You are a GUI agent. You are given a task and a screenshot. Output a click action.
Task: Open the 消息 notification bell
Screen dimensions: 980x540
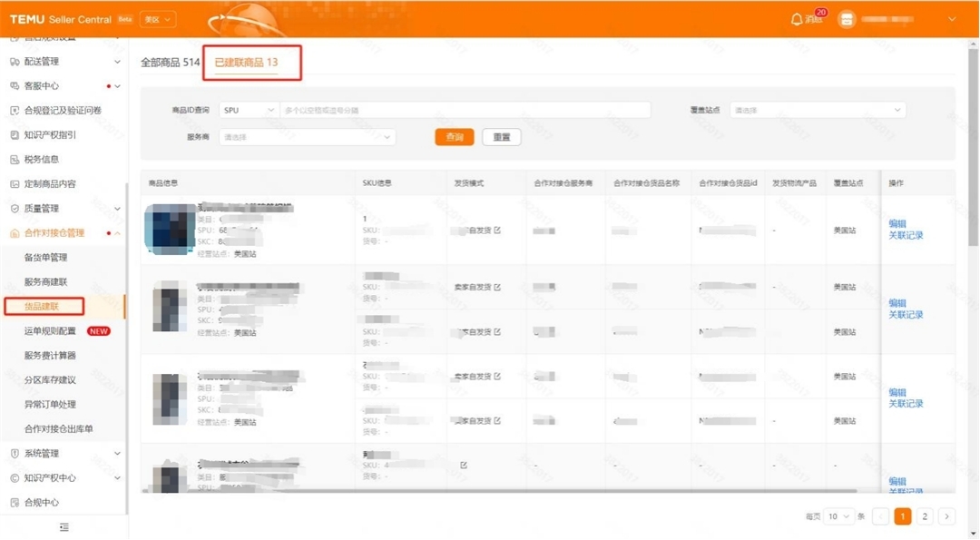click(797, 19)
